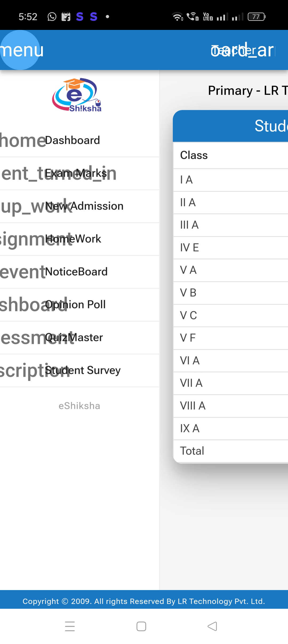Select Opinion Poll from the sidebar
This screenshot has height=644, width=288.
(75, 305)
